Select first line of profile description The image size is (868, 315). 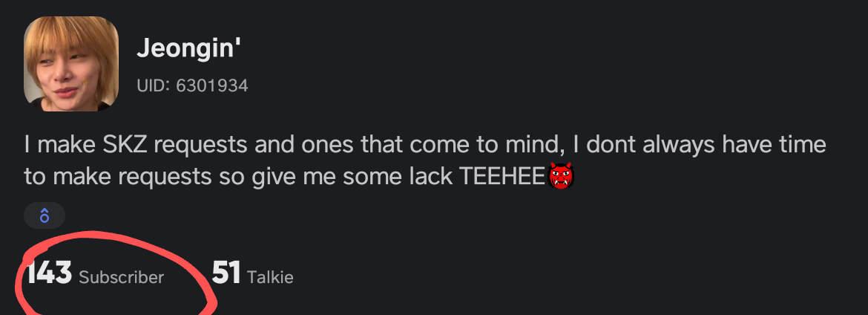click(x=424, y=143)
